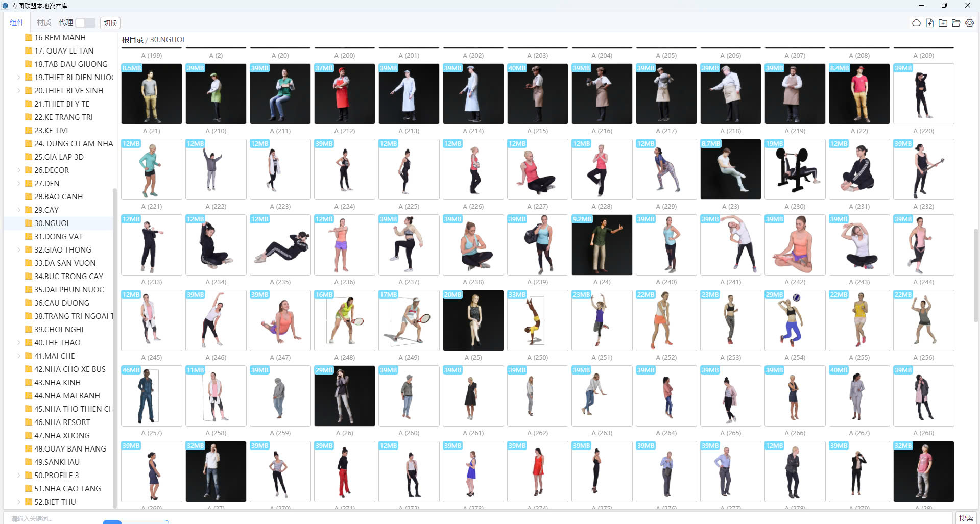Click the folder icon beside 43.NHA KINH
The image size is (980, 524).
[29, 383]
